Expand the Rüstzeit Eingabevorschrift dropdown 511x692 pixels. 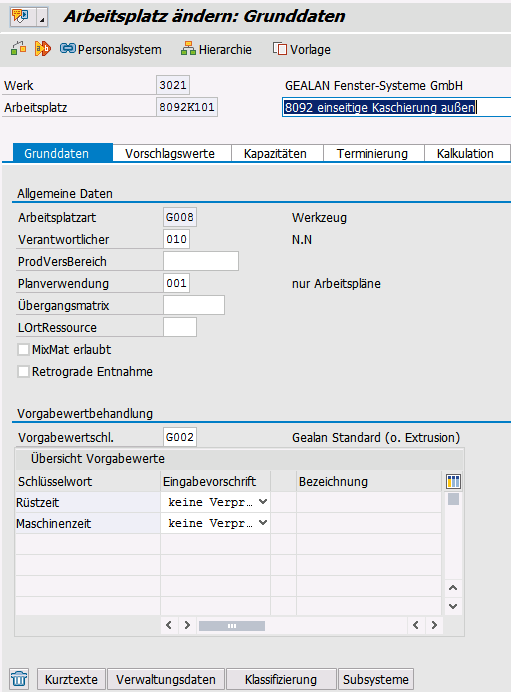coord(263,502)
